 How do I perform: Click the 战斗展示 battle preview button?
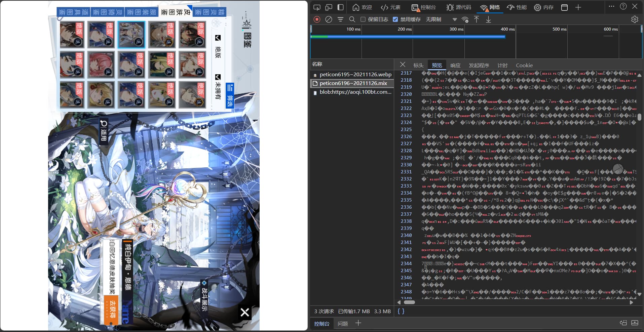pos(204,296)
